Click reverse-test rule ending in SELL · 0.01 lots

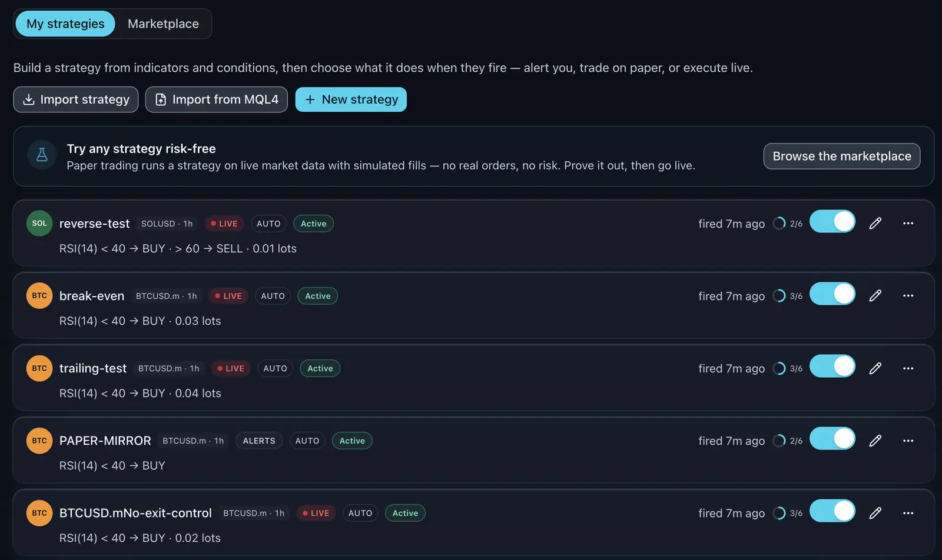178,248
